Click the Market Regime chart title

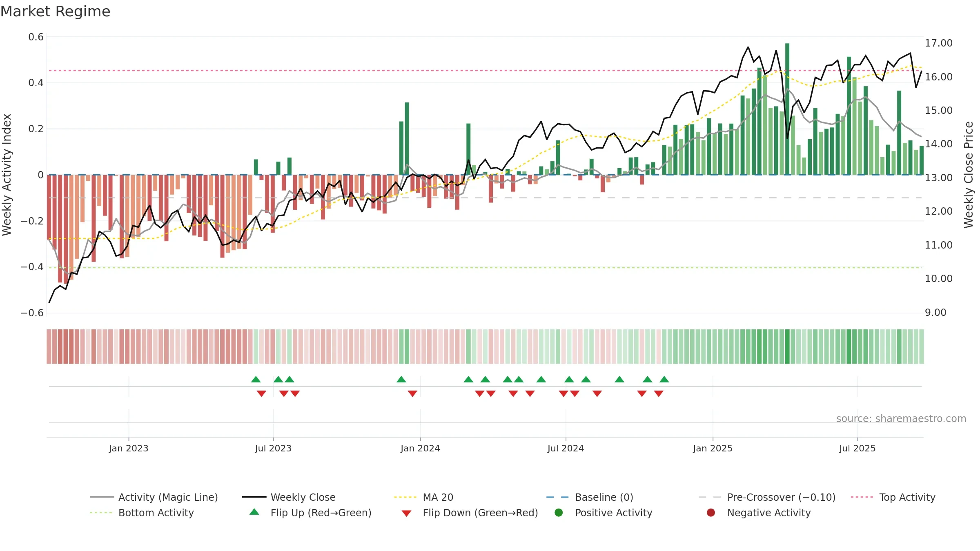(x=55, y=11)
